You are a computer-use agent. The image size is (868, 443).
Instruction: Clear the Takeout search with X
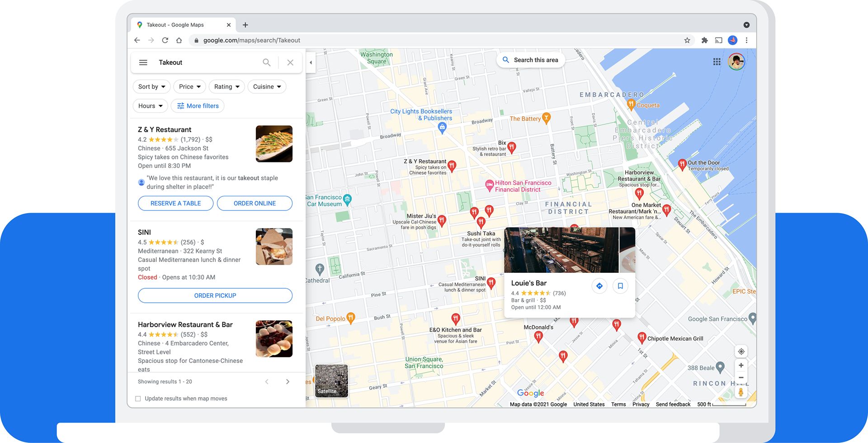pyautogui.click(x=290, y=62)
